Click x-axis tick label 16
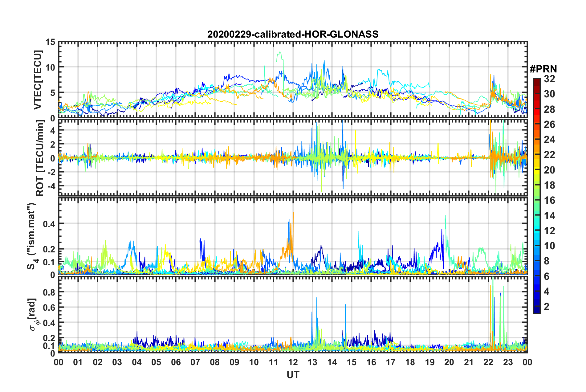Image resolution: width=586 pixels, height=392 pixels. (x=371, y=362)
